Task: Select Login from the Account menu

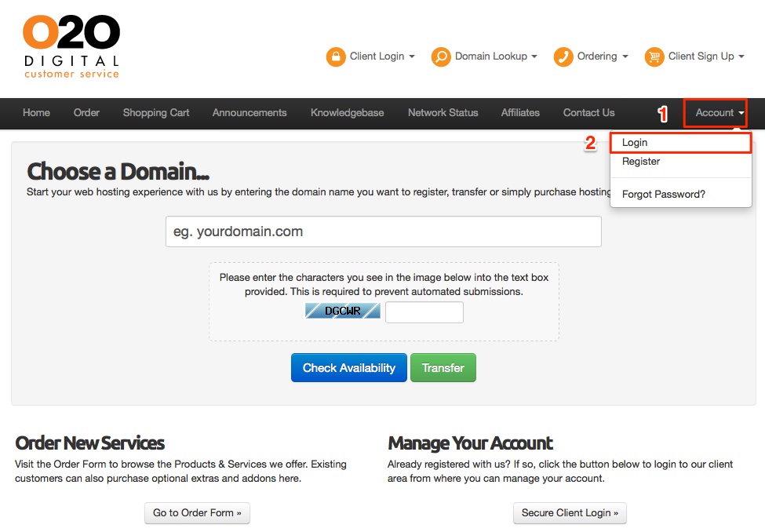Action: click(635, 143)
